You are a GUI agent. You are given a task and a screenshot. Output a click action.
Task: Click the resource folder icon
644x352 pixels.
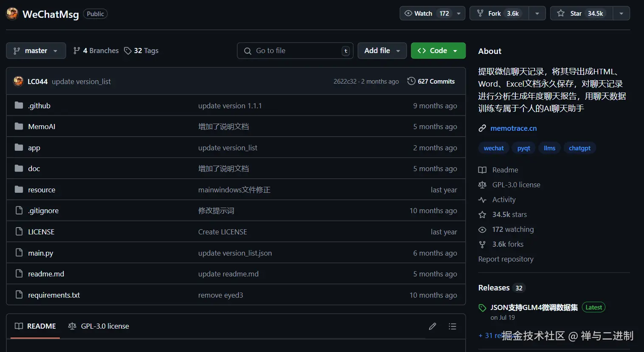19,189
